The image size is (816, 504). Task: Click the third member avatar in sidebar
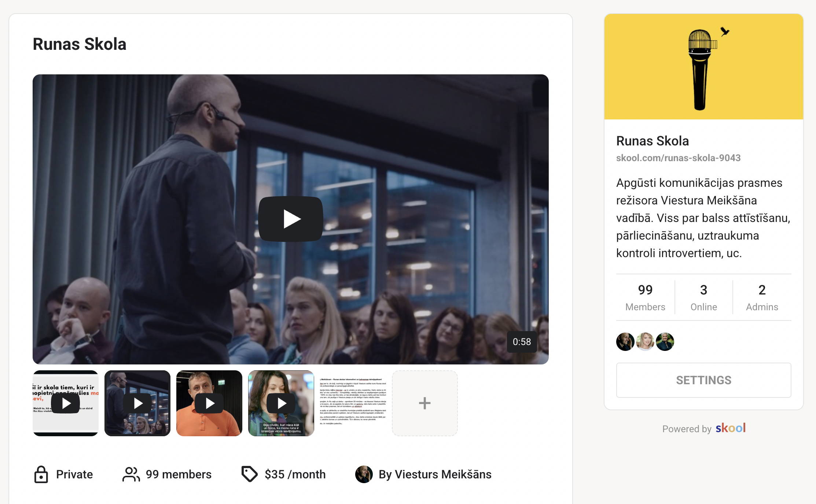point(665,342)
